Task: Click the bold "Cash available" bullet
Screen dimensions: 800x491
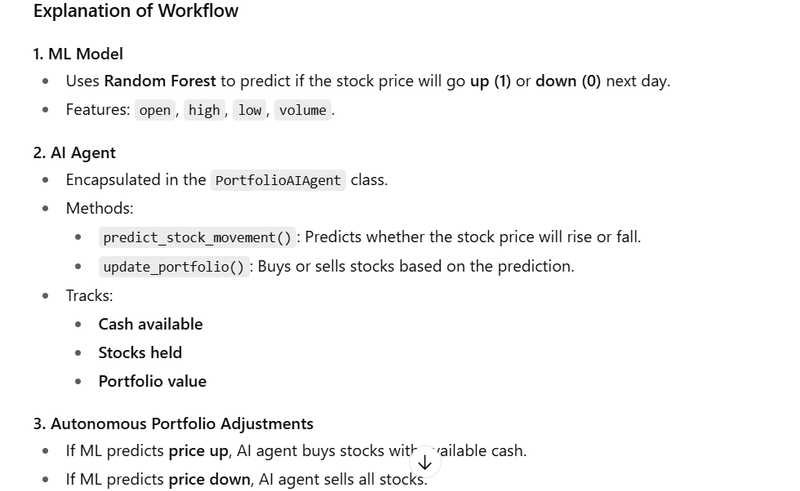Action: click(x=150, y=324)
